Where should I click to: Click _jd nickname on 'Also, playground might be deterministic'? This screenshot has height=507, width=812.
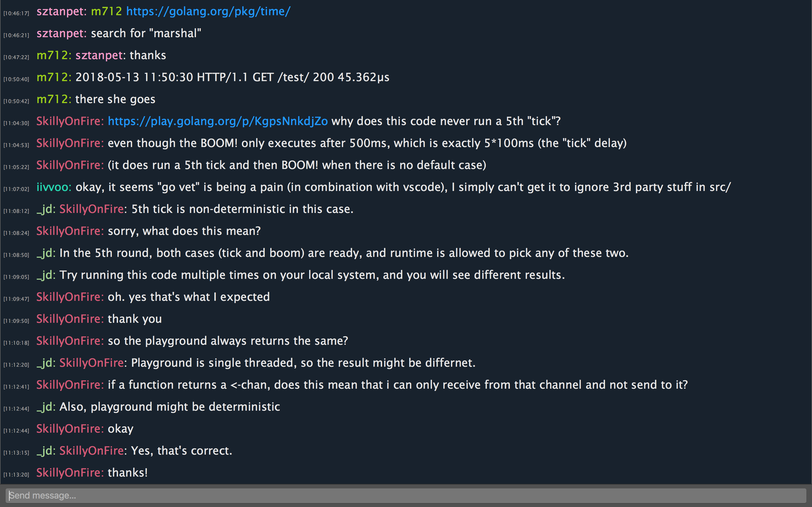point(46,407)
